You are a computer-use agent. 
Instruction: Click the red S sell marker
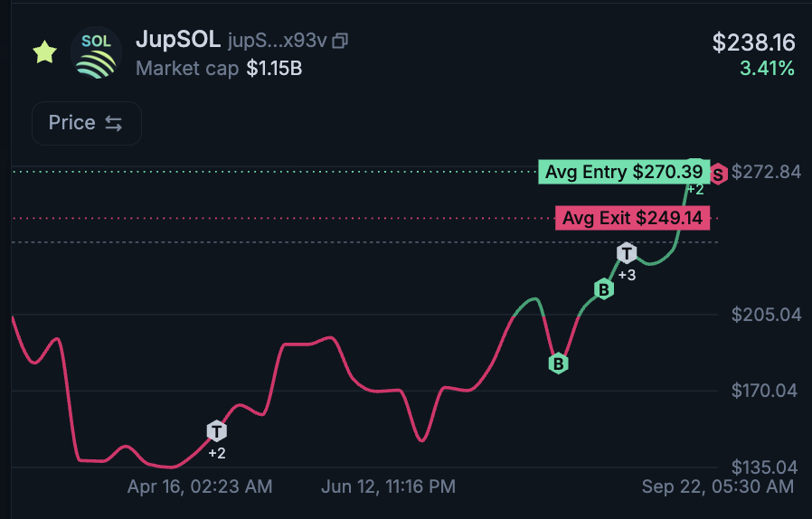tap(718, 175)
